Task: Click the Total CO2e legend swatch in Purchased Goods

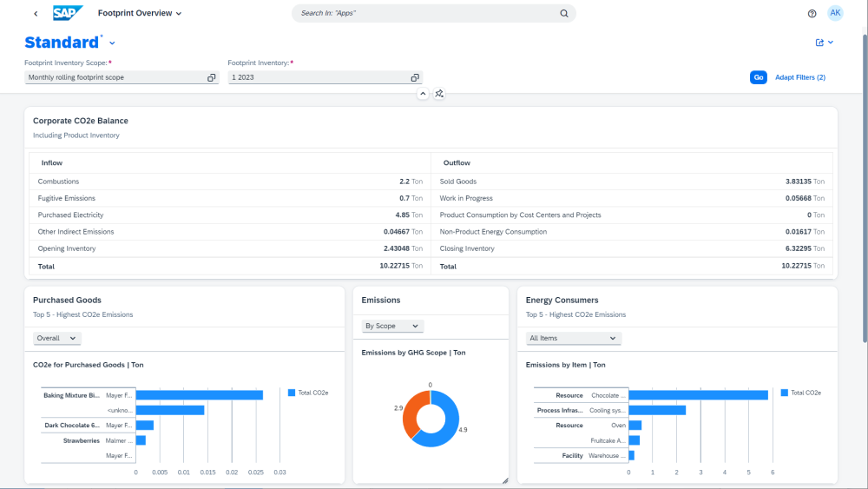Action: [293, 393]
